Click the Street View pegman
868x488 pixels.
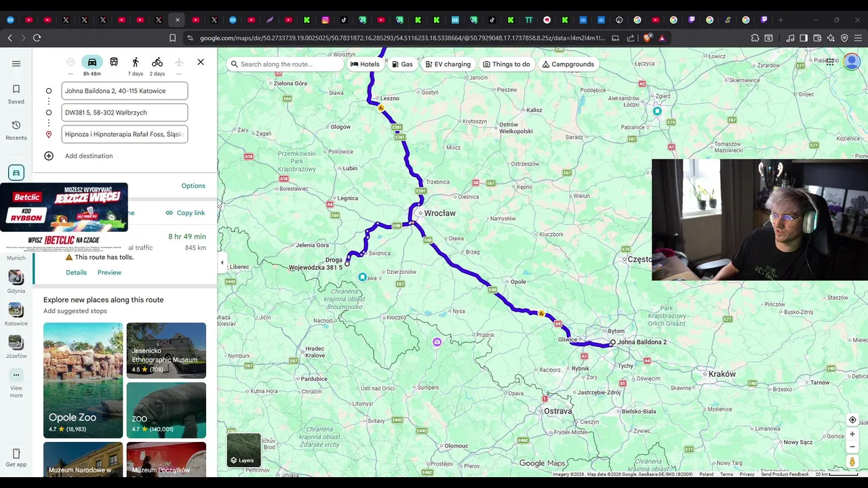pos(852,462)
